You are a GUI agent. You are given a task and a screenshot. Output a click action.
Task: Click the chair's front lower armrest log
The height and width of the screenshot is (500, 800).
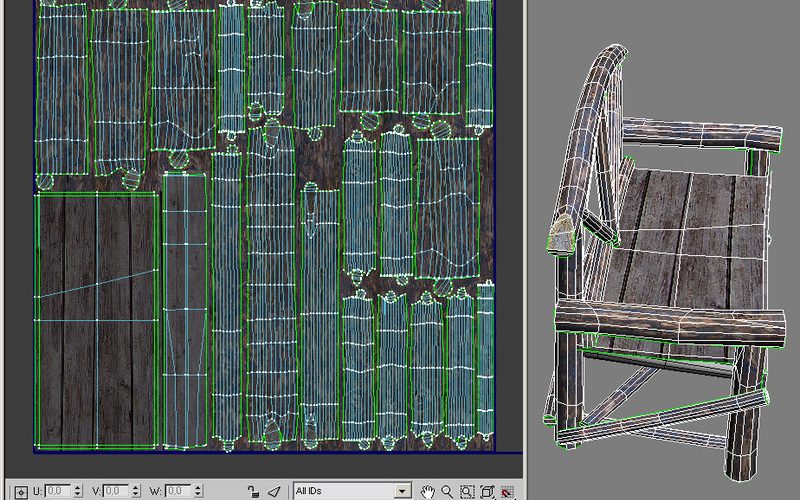click(660, 322)
